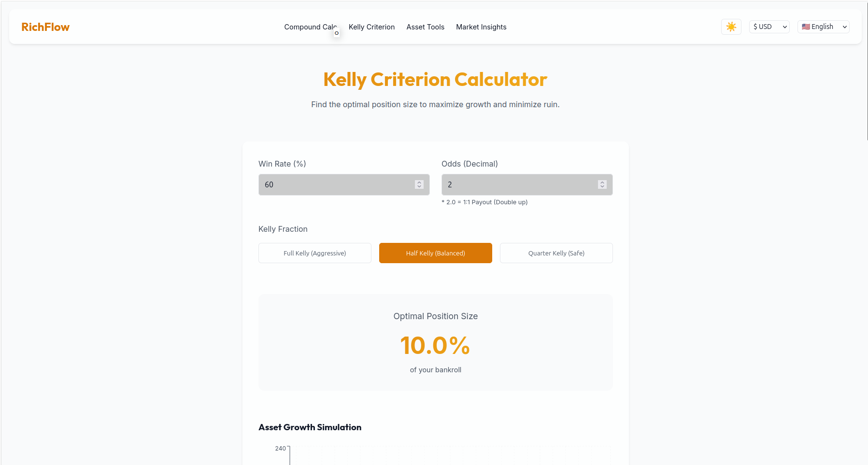
Task: Toggle light/dark theme with the sun icon
Action: [731, 27]
